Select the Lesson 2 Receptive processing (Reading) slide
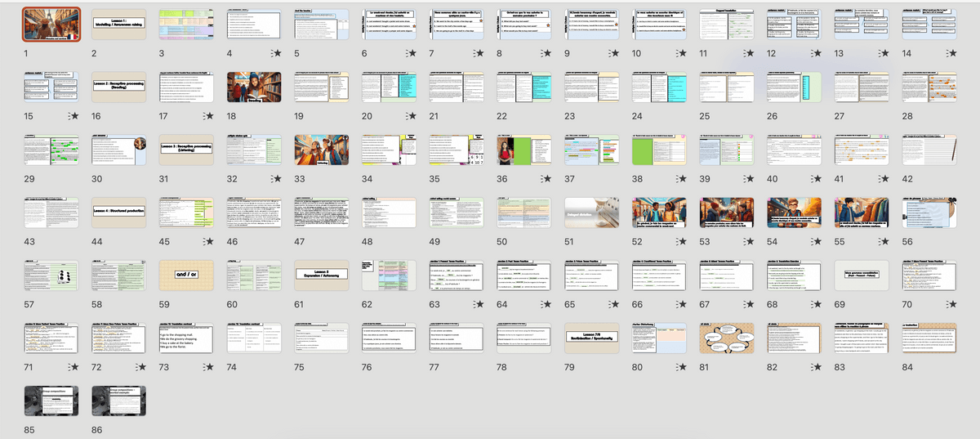Image resolution: width=980 pixels, height=439 pixels. pos(119,87)
